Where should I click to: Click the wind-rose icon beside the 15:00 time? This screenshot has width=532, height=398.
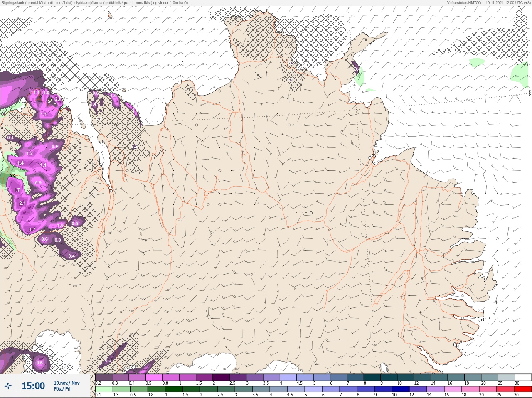(8, 386)
